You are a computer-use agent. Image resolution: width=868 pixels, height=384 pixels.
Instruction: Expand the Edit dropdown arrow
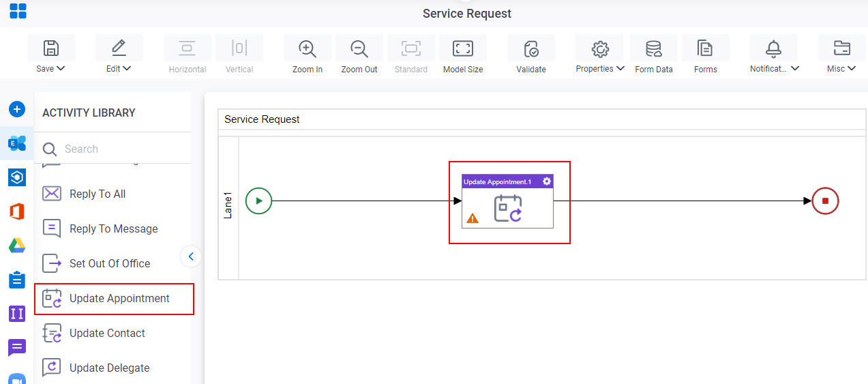127,68
